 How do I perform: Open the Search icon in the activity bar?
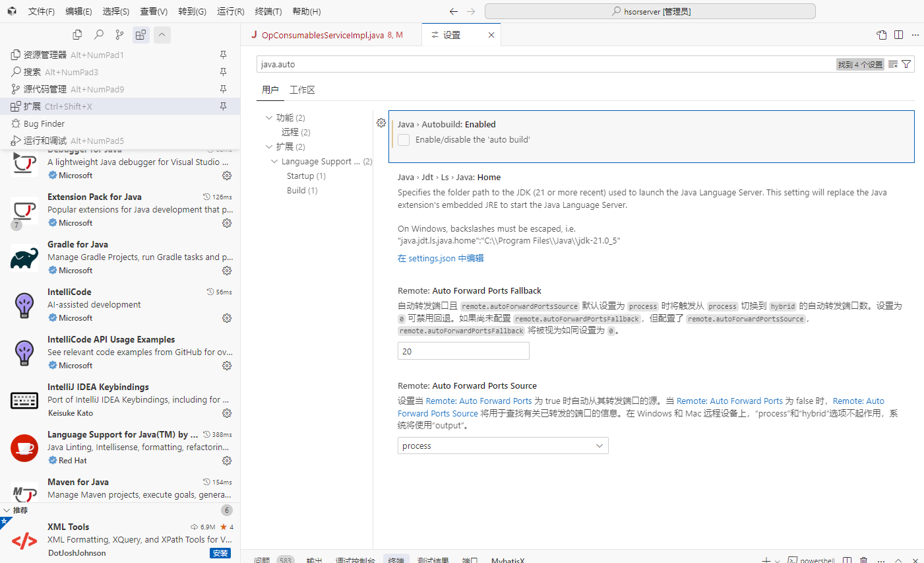click(x=98, y=34)
